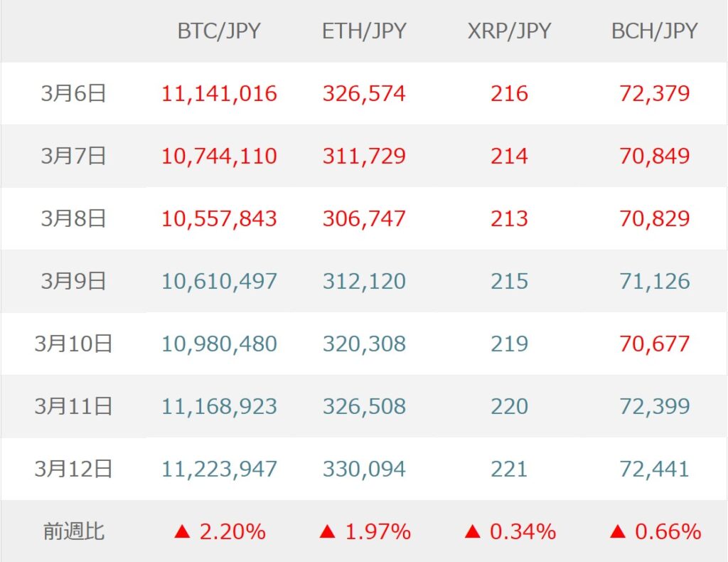Click the BTC weekly change 2.20%
This screenshot has width=728, height=562.
coord(232,531)
